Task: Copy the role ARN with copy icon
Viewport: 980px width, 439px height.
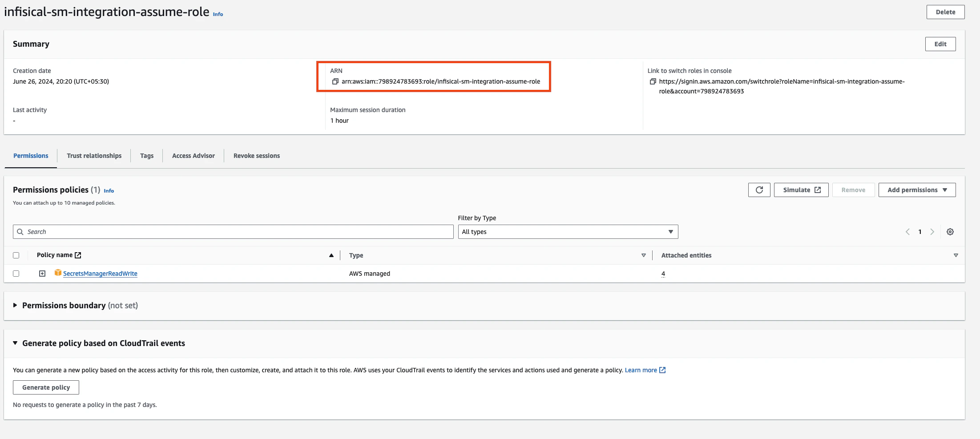Action: tap(335, 81)
